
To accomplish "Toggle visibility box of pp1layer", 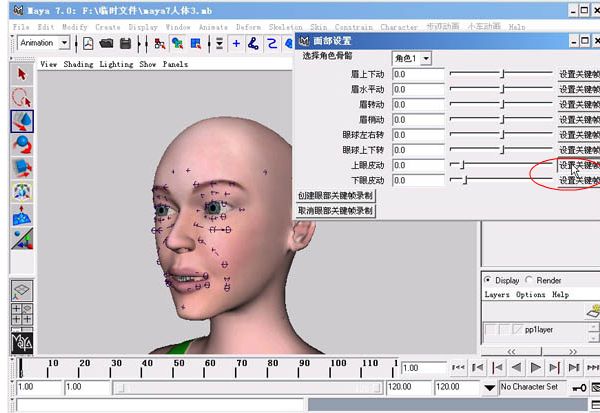I will click(491, 329).
